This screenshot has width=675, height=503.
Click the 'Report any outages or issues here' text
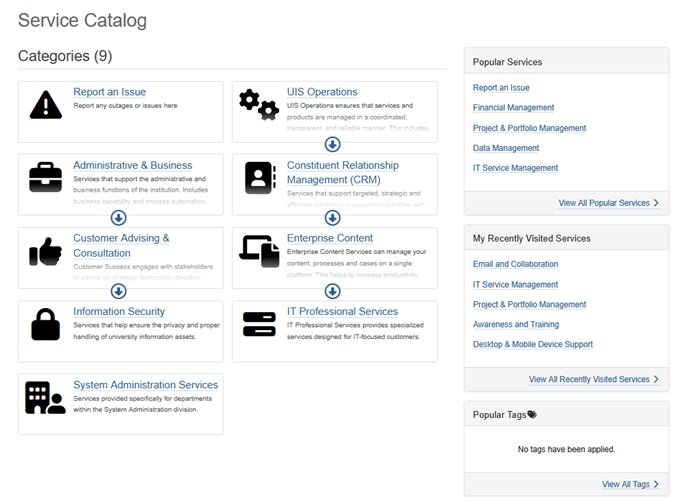coord(125,106)
